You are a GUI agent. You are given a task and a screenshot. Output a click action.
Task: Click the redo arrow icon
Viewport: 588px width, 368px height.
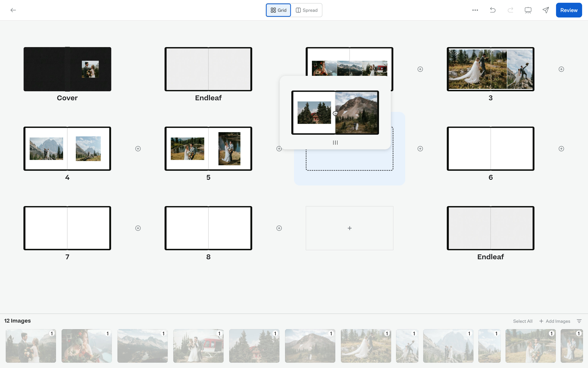coord(510,10)
